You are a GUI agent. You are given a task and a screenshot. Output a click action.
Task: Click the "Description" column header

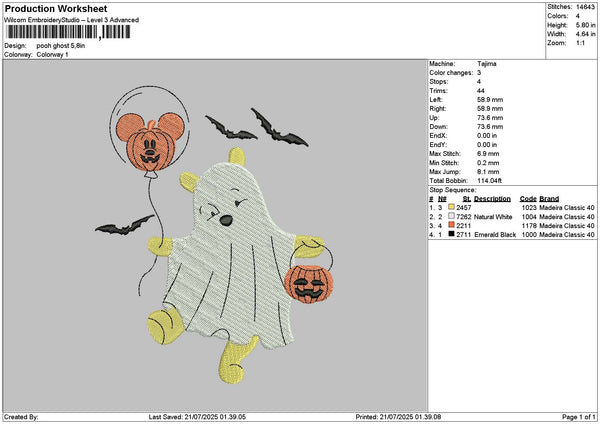tap(492, 199)
